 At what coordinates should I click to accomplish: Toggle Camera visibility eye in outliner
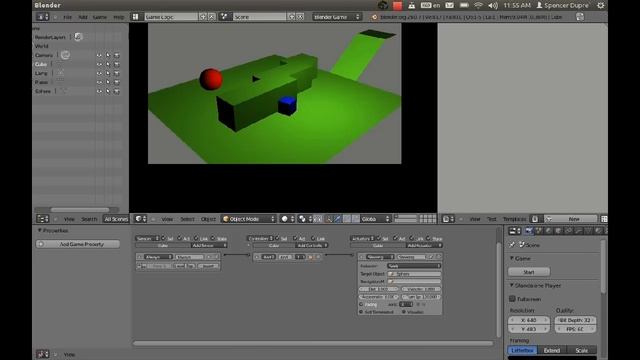pyautogui.click(x=99, y=55)
